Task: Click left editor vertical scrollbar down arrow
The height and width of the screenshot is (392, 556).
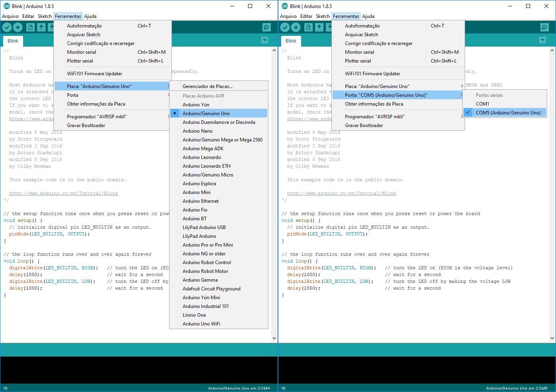Action: tap(274, 338)
